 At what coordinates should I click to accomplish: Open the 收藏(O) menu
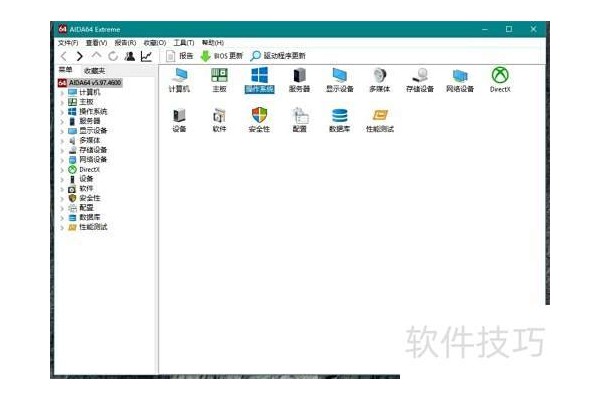point(155,42)
